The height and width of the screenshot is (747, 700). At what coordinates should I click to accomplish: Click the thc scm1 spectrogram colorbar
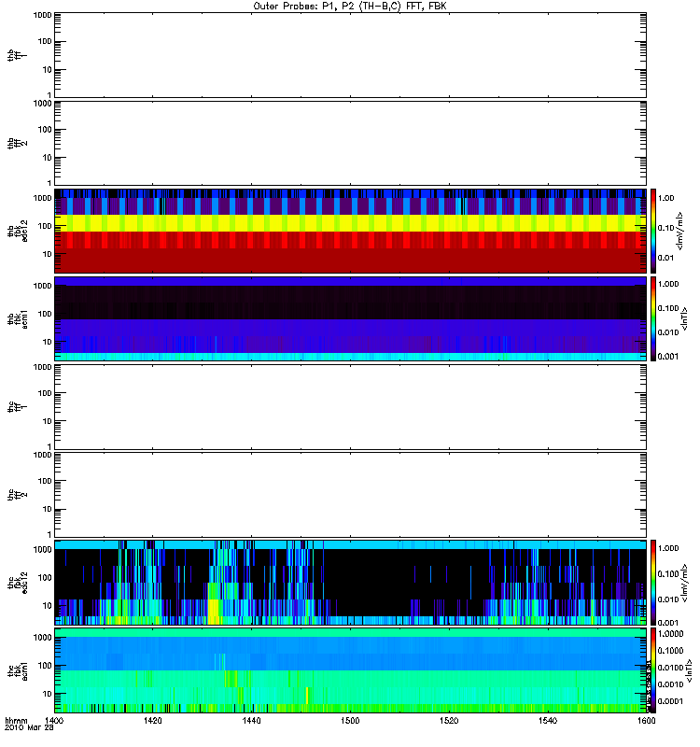pos(653,670)
